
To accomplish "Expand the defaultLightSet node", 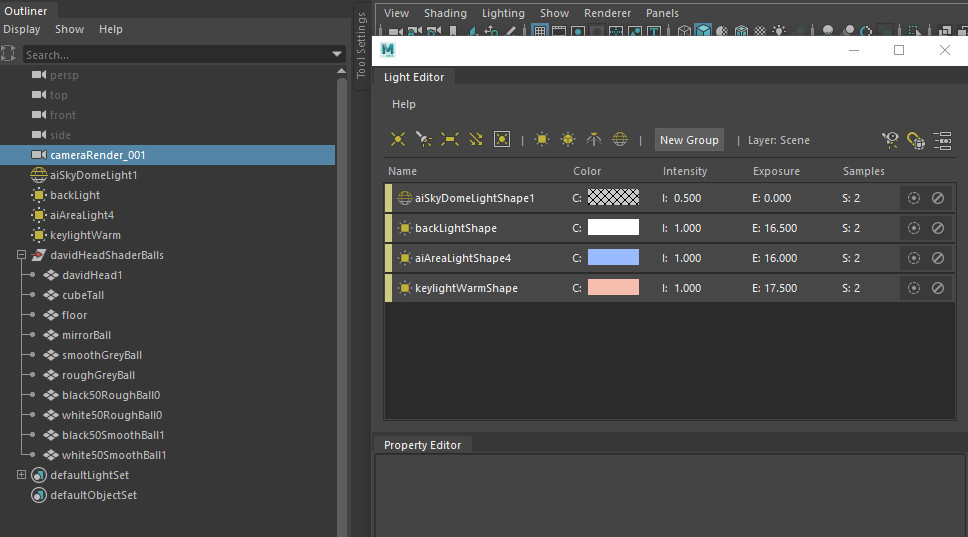I will point(21,475).
